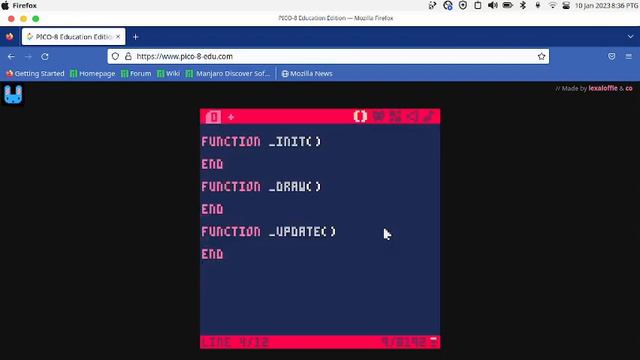Close the PICO-8 Education Edition tab

pyautogui.click(x=118, y=37)
